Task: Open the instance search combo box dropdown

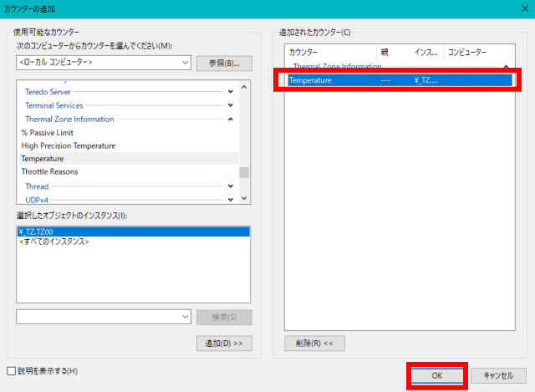Action: click(185, 317)
